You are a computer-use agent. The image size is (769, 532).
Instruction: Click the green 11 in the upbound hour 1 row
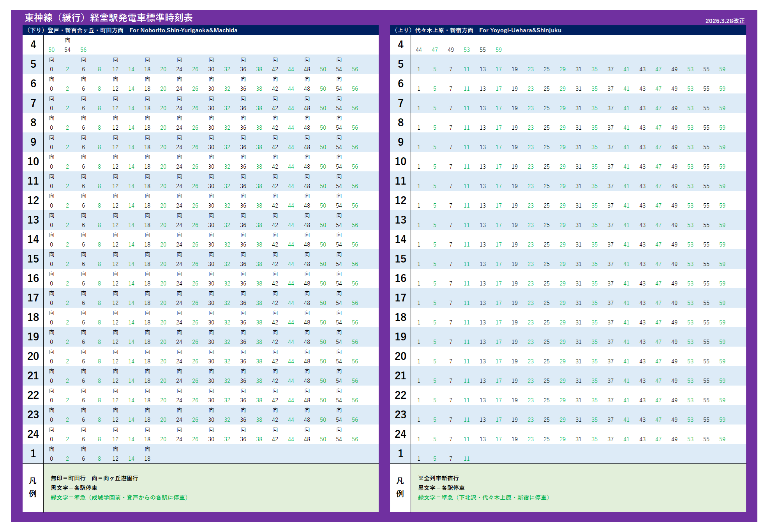click(467, 459)
